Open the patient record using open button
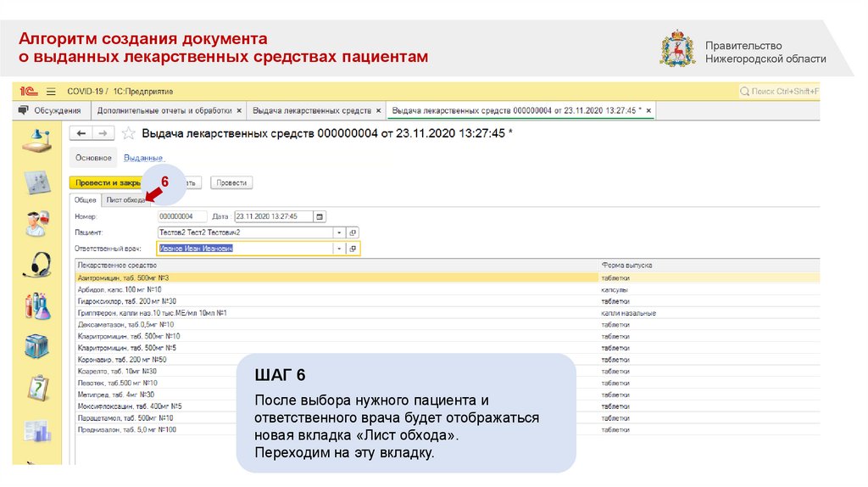 (x=353, y=232)
